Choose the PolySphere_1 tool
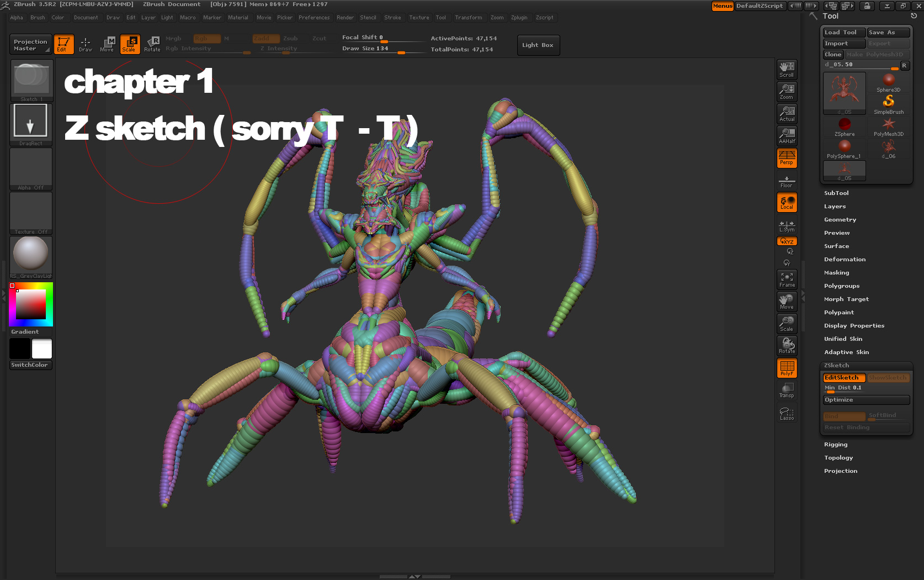This screenshot has height=580, width=924. [x=845, y=149]
